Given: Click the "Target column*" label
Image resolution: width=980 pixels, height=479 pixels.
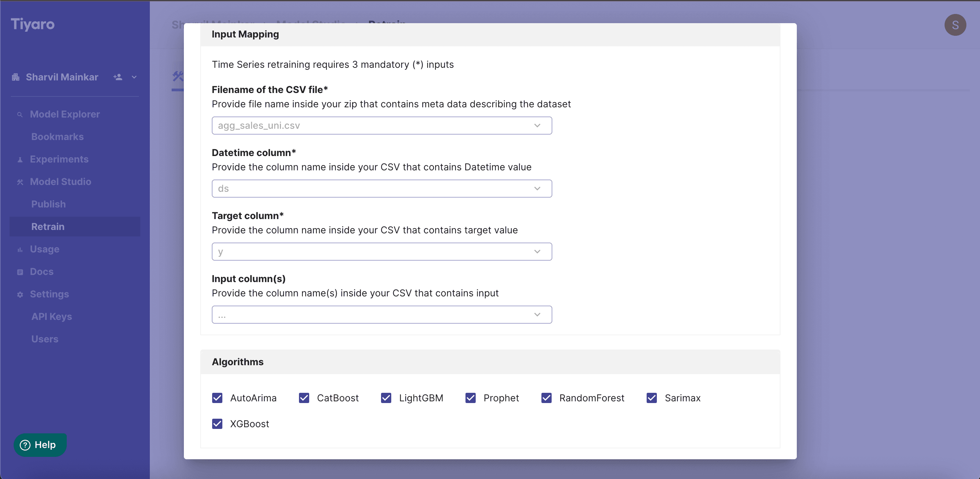Looking at the screenshot, I should pyautogui.click(x=248, y=216).
